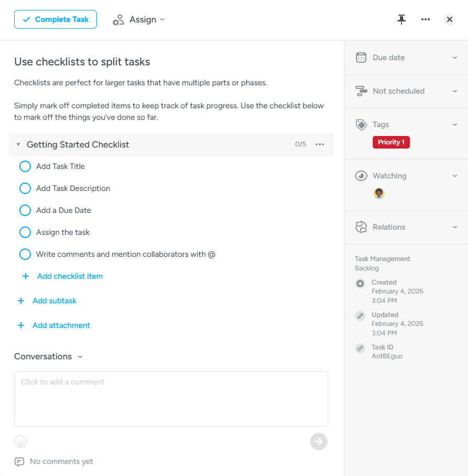The height and width of the screenshot is (476, 468).
Task: Open the task options ellipsis menu
Action: 426,19
